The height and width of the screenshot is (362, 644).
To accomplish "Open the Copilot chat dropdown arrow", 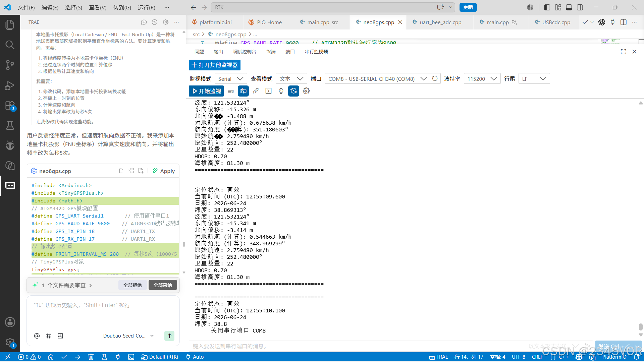I will [x=450, y=7].
